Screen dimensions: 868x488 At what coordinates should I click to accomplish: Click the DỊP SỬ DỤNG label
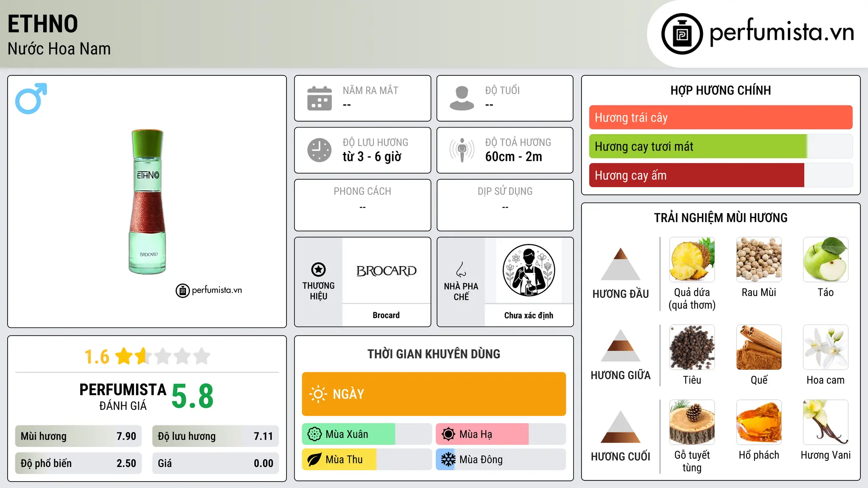pyautogui.click(x=505, y=191)
